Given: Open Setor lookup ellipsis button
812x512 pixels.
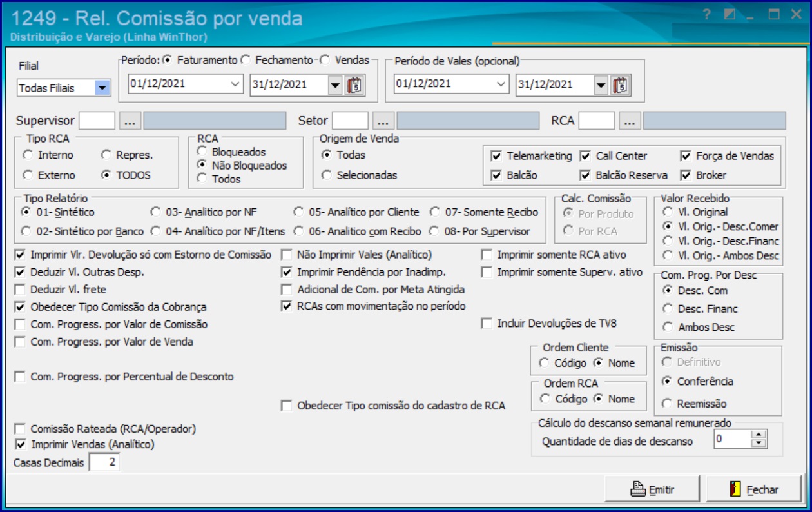Looking at the screenshot, I should 383,121.
